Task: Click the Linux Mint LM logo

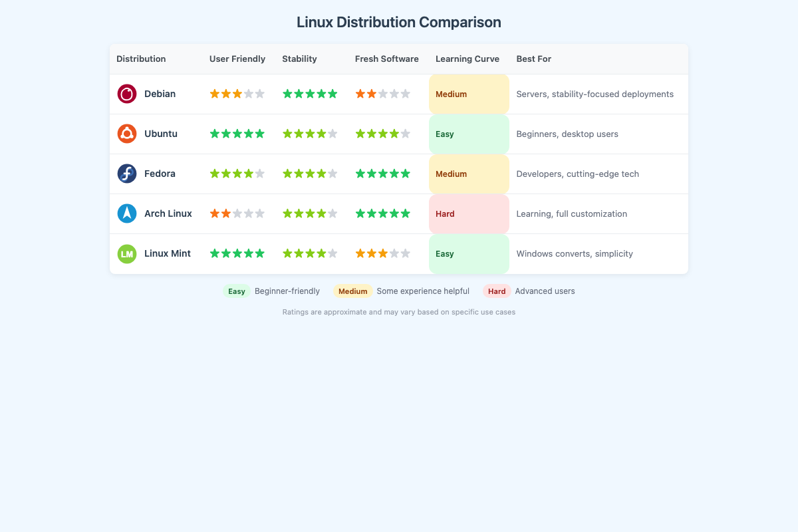Action: pos(126,253)
